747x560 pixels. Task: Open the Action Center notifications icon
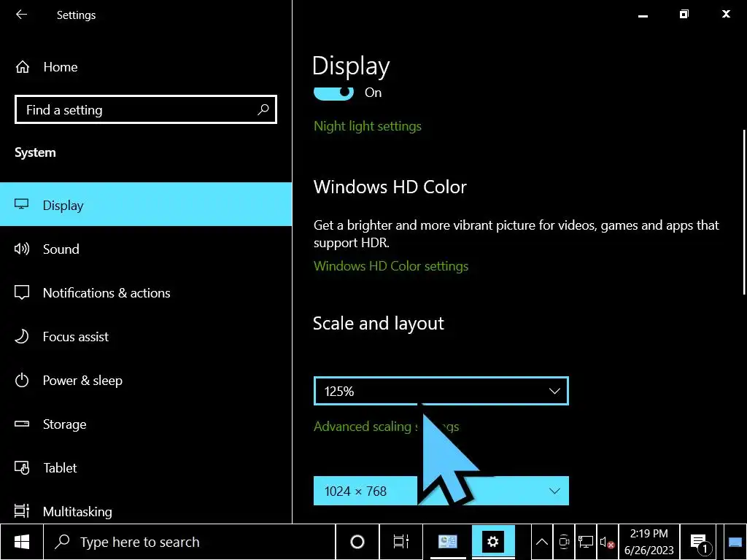pyautogui.click(x=701, y=542)
